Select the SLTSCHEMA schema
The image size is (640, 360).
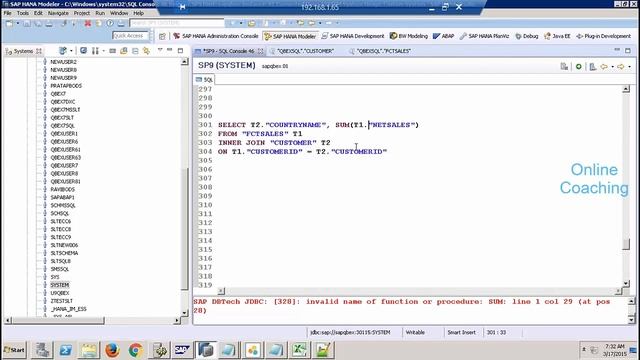pos(64,253)
